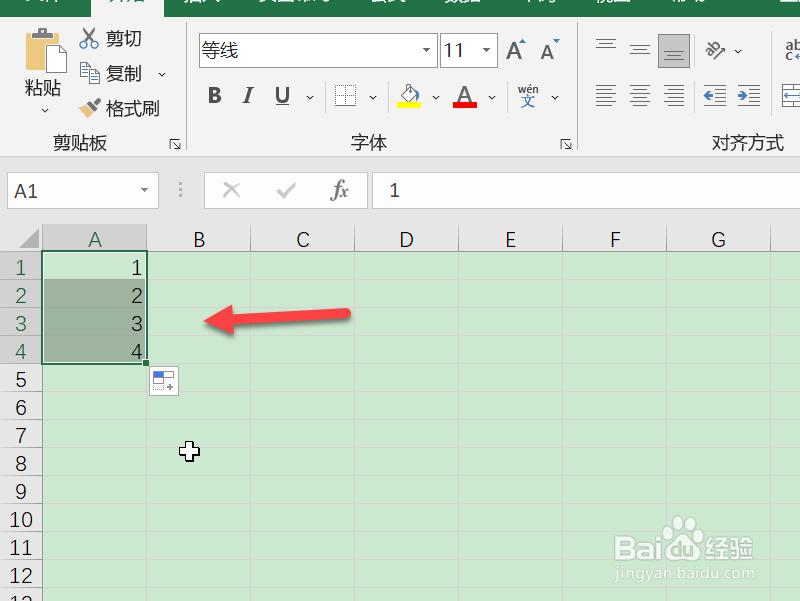The height and width of the screenshot is (601, 800).
Task: Click the merge cells icon
Action: point(791,96)
